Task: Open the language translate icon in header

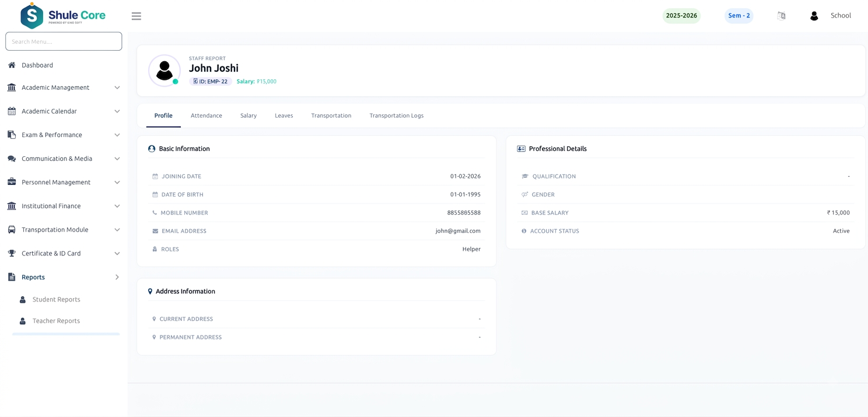Action: click(781, 16)
